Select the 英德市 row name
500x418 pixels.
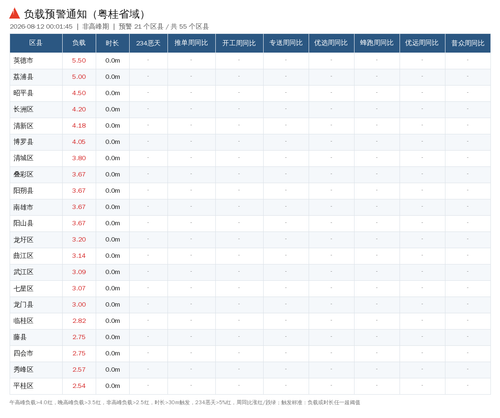(23, 61)
